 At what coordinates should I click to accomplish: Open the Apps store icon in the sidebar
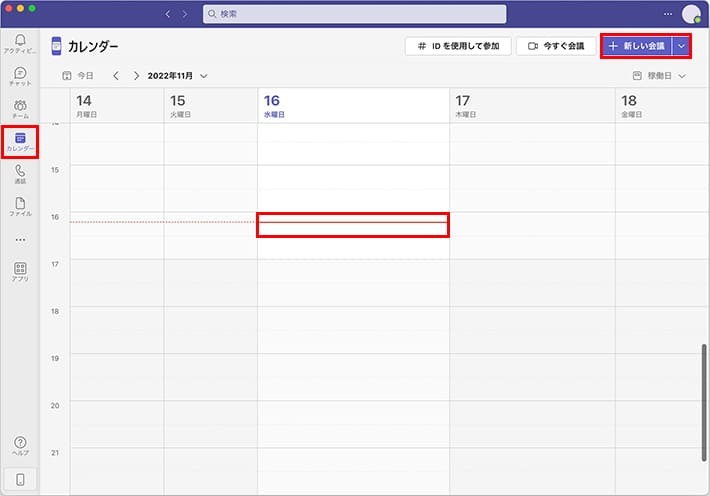[x=20, y=272]
